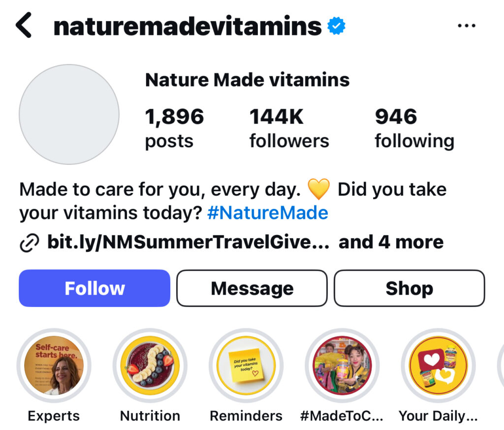The height and width of the screenshot is (430, 504).
Task: Tap the blank profile picture circle
Action: [69, 114]
